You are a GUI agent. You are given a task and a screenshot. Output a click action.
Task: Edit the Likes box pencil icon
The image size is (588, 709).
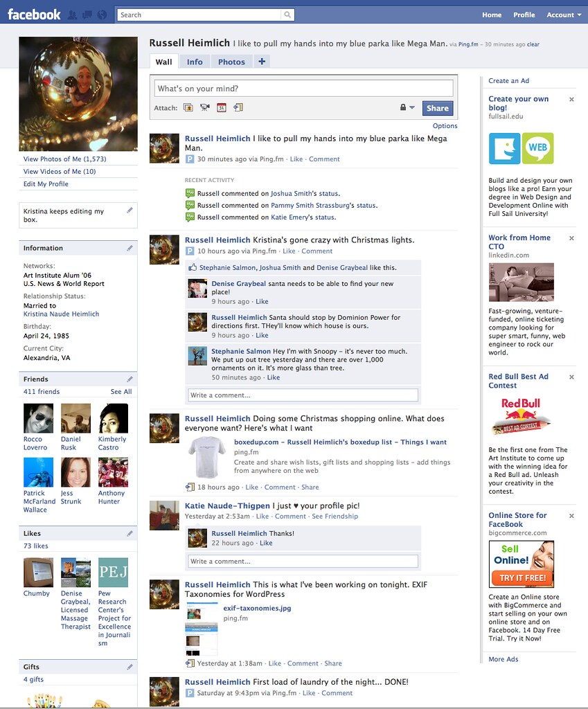tap(130, 533)
